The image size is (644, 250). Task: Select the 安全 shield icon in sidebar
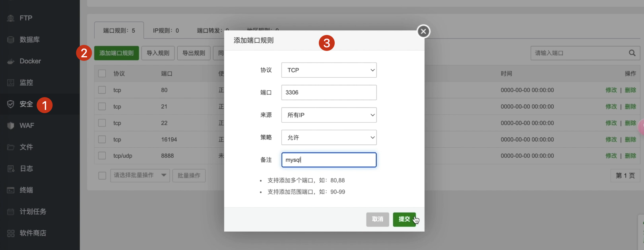coord(11,104)
